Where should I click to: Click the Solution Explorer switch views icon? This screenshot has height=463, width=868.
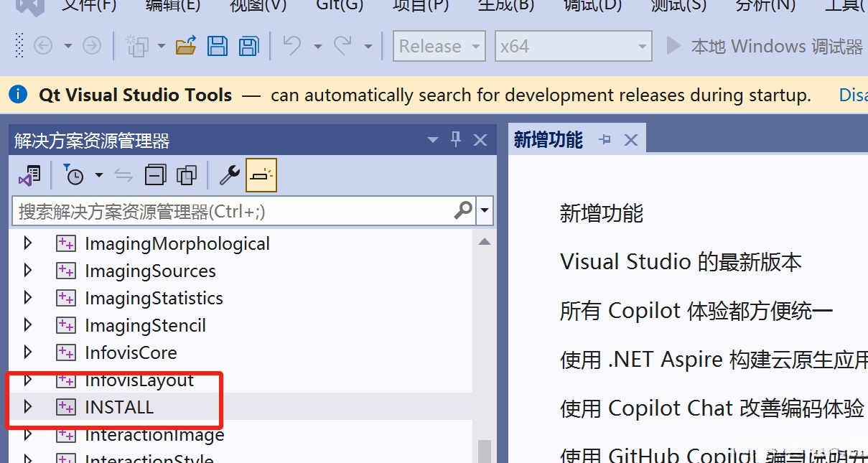[x=29, y=175]
